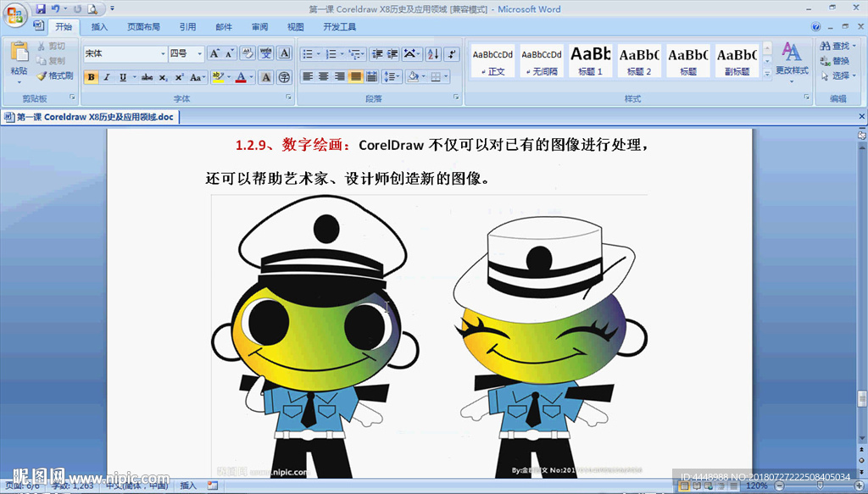Toggle subscript x₂ formatting
The image size is (868, 494).
(164, 77)
